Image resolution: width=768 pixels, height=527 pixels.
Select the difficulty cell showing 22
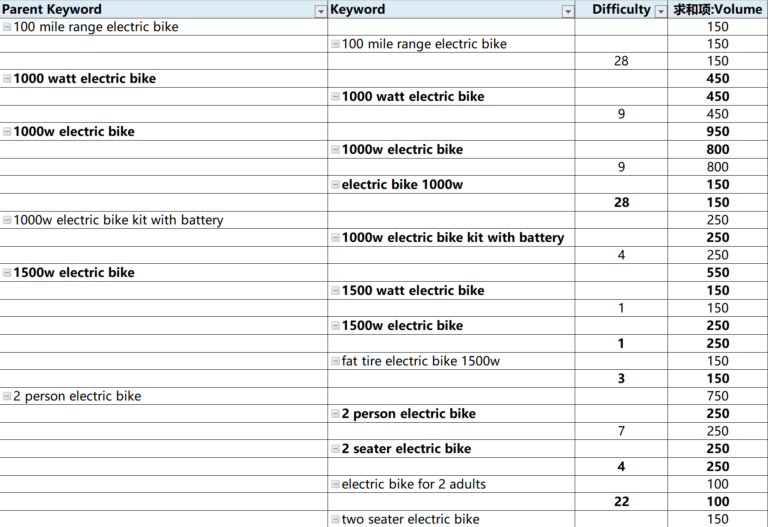pos(621,502)
